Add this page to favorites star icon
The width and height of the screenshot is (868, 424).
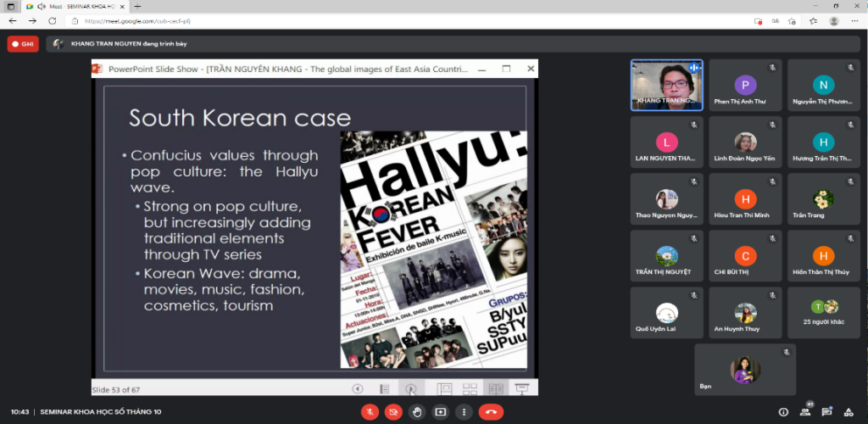pos(793,21)
